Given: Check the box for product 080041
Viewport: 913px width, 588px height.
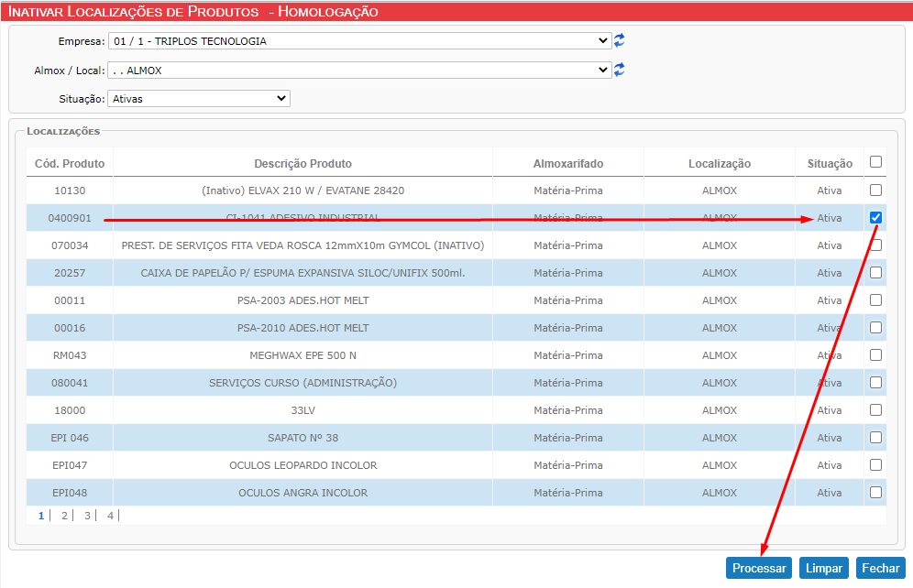Looking at the screenshot, I should tap(875, 383).
